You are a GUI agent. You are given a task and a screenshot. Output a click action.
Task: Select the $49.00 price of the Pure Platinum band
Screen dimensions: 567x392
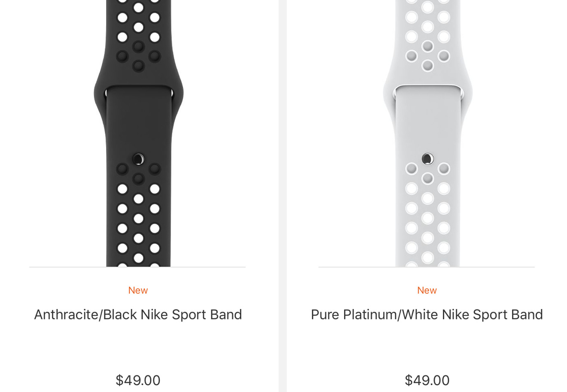[427, 380]
